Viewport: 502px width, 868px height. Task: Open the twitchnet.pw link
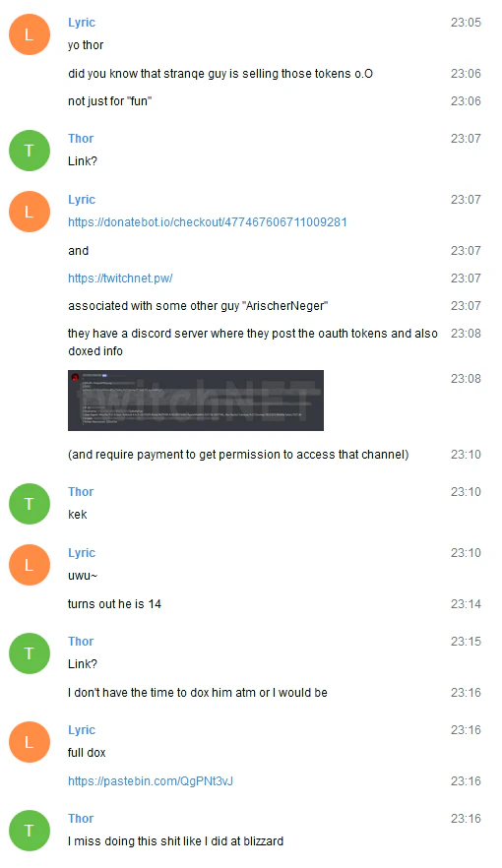(120, 278)
